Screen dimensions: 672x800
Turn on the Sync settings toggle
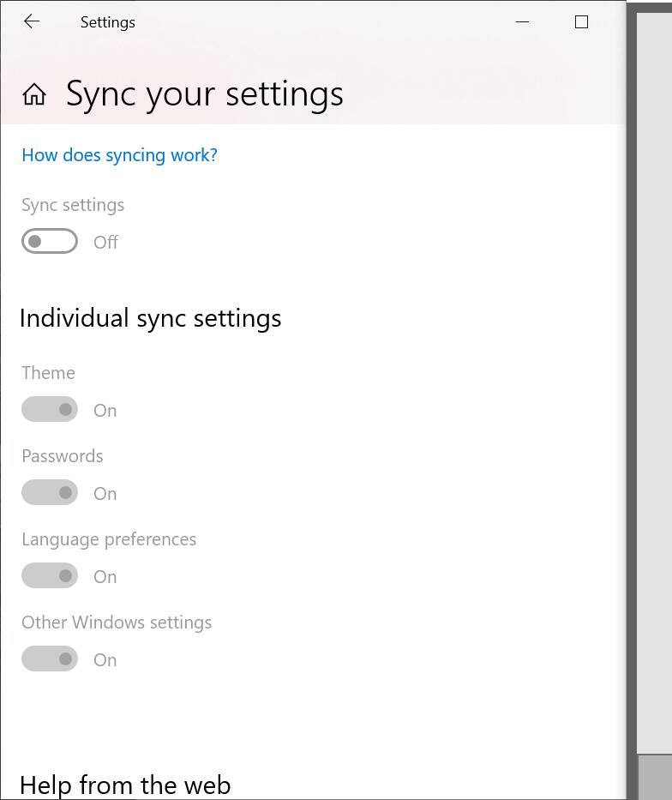tap(50, 241)
